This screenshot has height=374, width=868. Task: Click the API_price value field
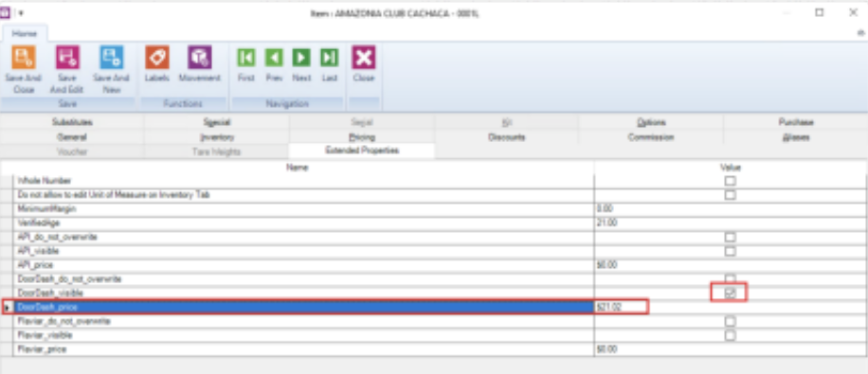point(731,265)
